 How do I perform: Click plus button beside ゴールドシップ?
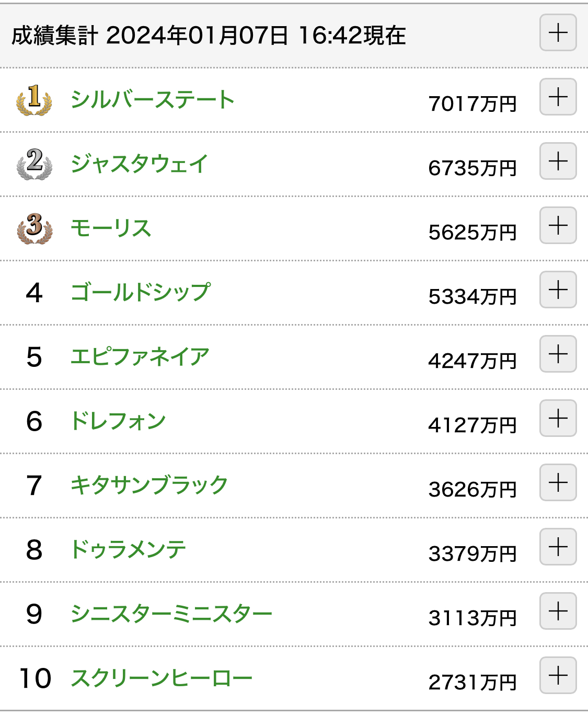pyautogui.click(x=558, y=290)
